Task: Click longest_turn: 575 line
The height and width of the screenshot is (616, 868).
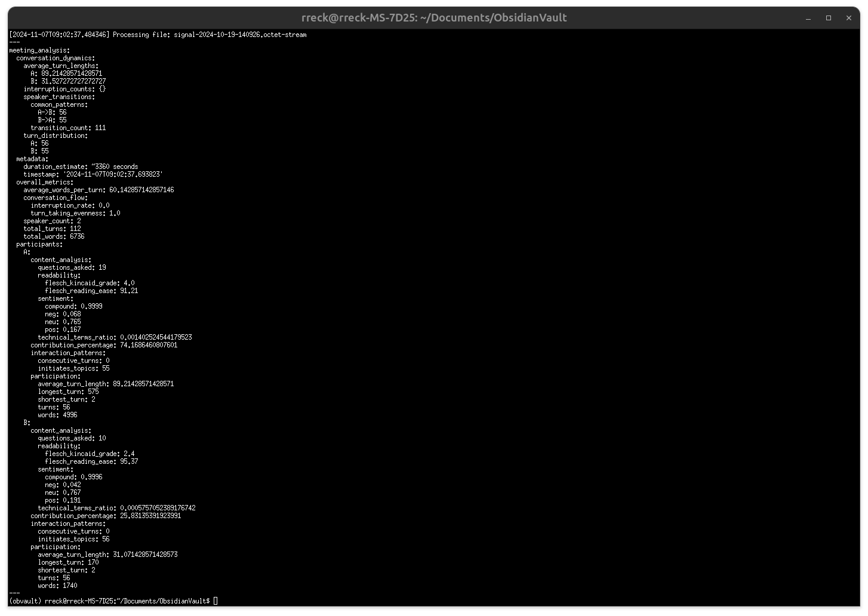Action: [x=68, y=392]
